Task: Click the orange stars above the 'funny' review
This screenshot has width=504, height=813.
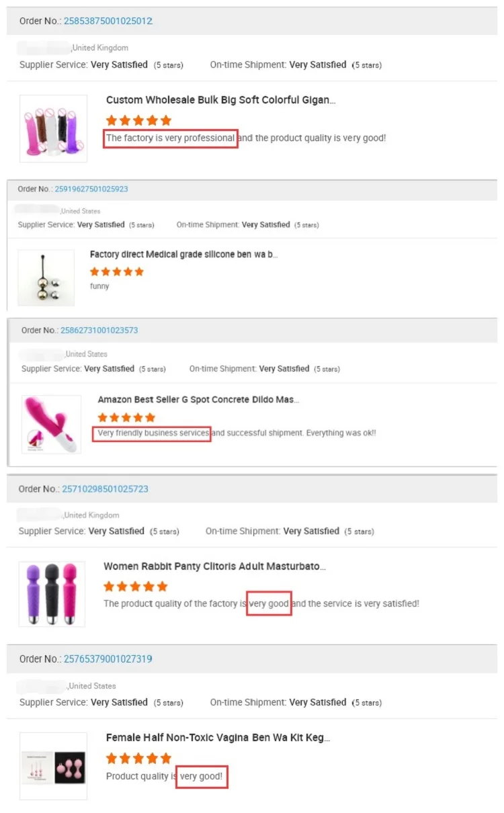Action: [x=116, y=271]
